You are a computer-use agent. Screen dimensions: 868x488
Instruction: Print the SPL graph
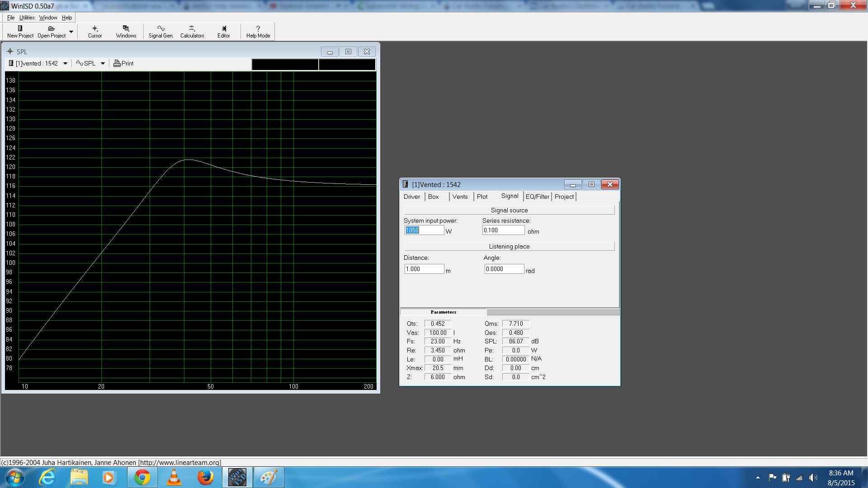(x=123, y=63)
